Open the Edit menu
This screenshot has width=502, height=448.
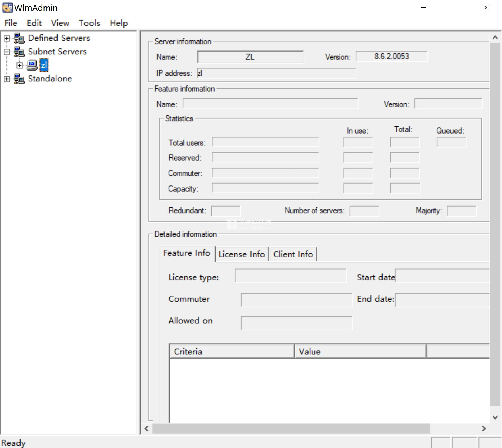[x=34, y=23]
